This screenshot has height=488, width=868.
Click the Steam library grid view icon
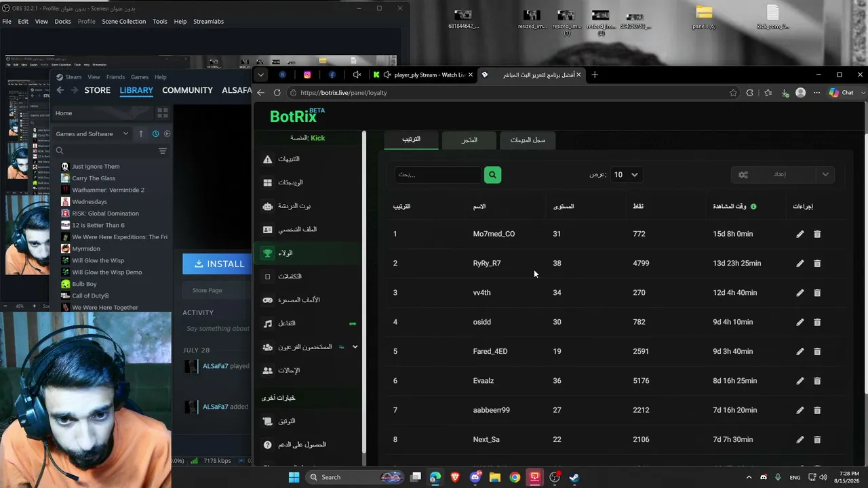pyautogui.click(x=163, y=113)
